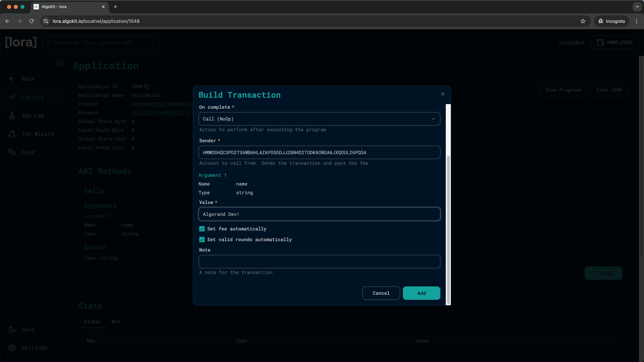Clear the search field with the X
Image resolution: width=644 pixels, height=362 pixels.
point(153,42)
